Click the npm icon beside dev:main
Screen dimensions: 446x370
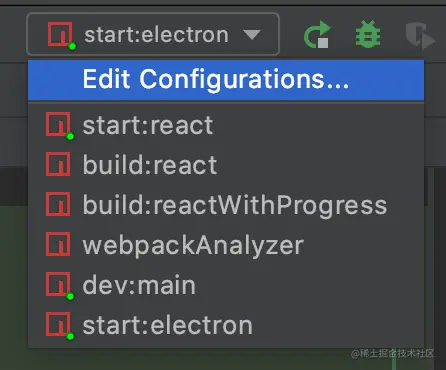(58, 284)
